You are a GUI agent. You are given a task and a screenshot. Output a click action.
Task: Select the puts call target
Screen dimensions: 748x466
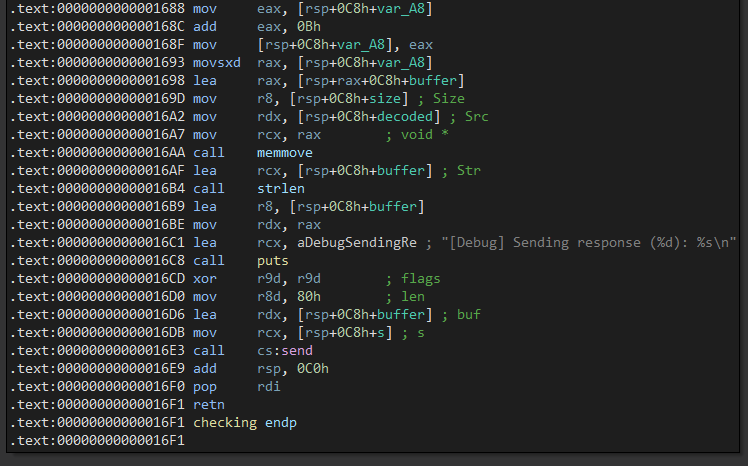[x=273, y=260]
